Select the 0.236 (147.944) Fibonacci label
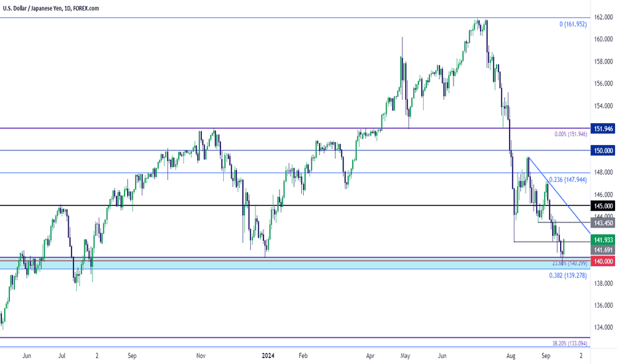617x364 pixels. point(568,179)
